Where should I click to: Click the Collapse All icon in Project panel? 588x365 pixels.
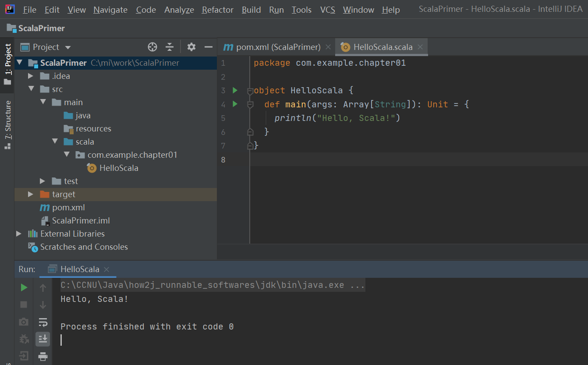point(170,47)
